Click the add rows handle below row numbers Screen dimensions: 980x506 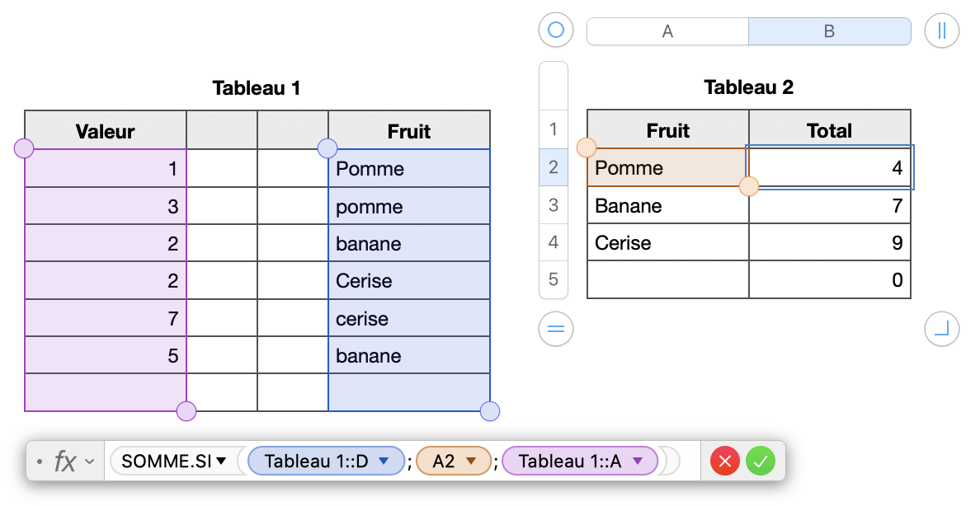pyautogui.click(x=555, y=330)
